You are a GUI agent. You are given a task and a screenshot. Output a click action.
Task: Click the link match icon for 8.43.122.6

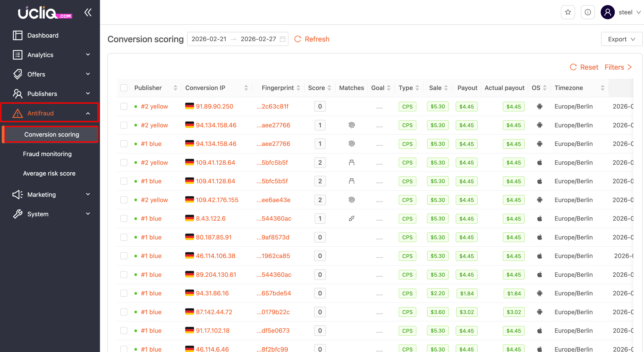[x=351, y=218]
